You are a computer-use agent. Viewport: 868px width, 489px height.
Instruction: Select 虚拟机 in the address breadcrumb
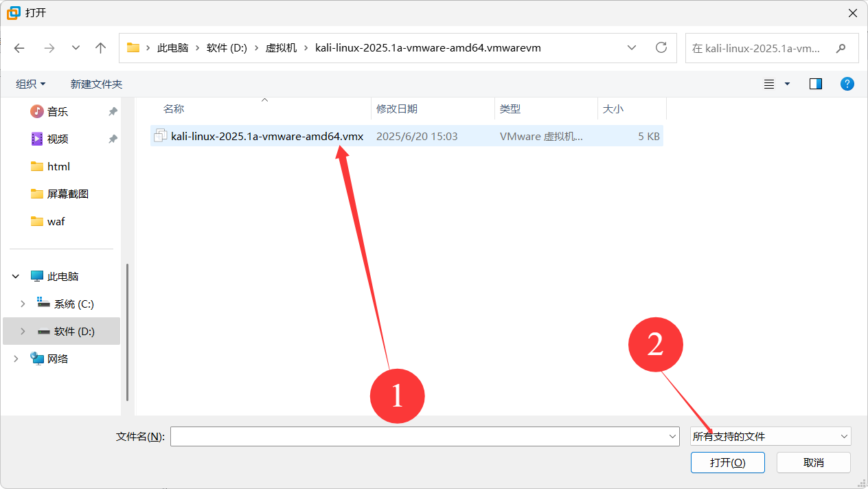point(282,48)
